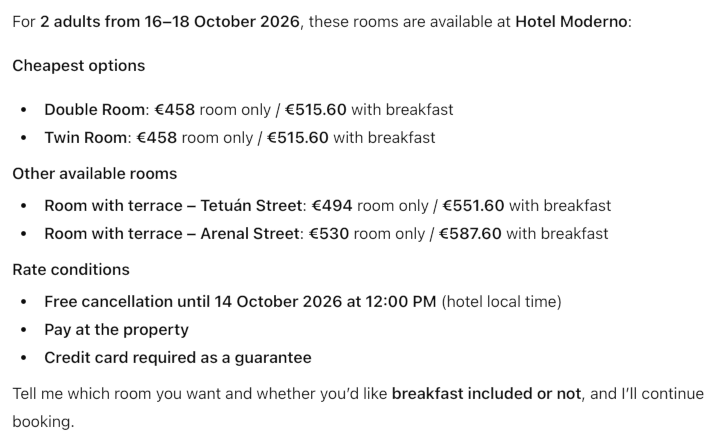Click the 'Rate conditions' heading

70,269
